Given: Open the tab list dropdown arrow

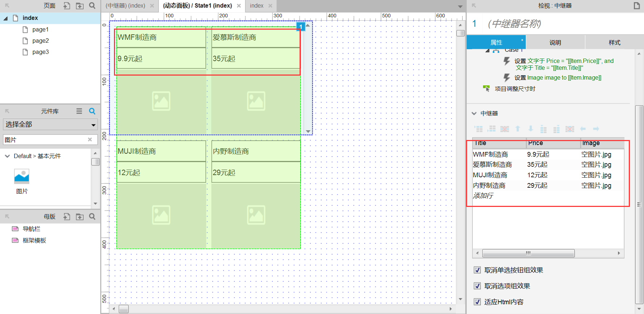Looking at the screenshot, I should pos(460,7).
